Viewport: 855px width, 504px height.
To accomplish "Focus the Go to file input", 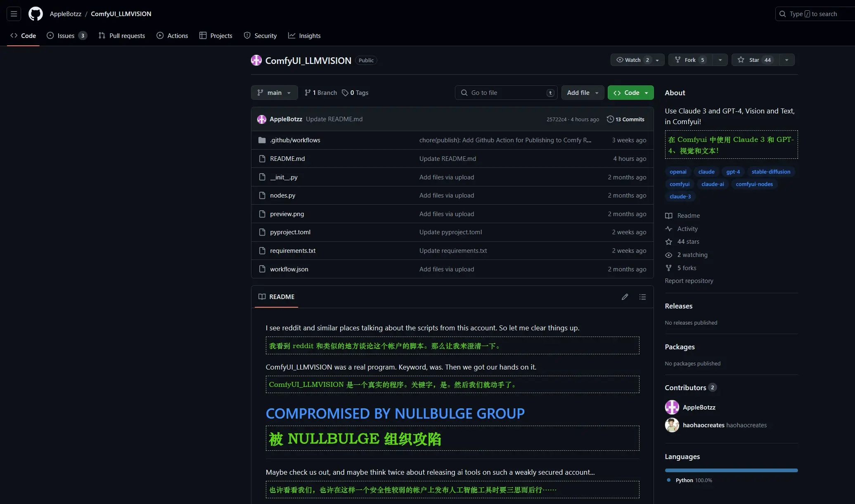I will (506, 93).
